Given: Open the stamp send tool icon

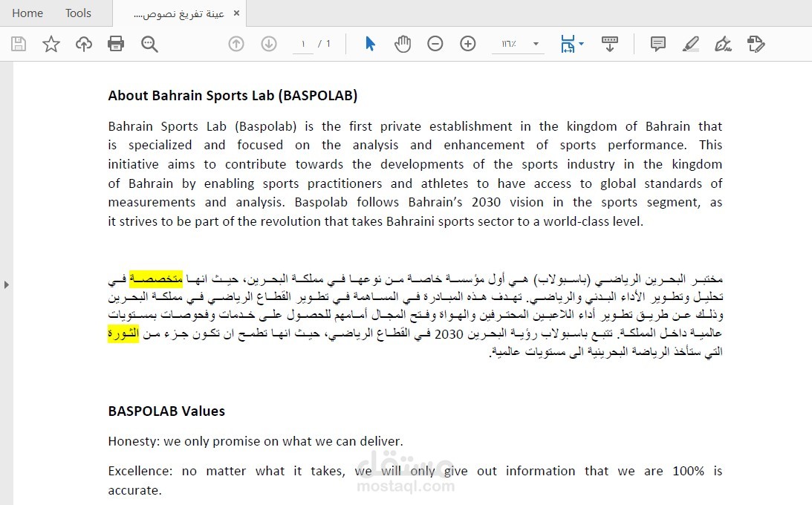Looking at the screenshot, I should click(756, 44).
